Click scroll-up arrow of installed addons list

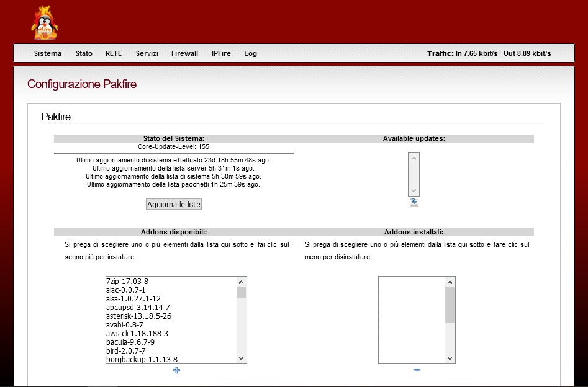450,282
